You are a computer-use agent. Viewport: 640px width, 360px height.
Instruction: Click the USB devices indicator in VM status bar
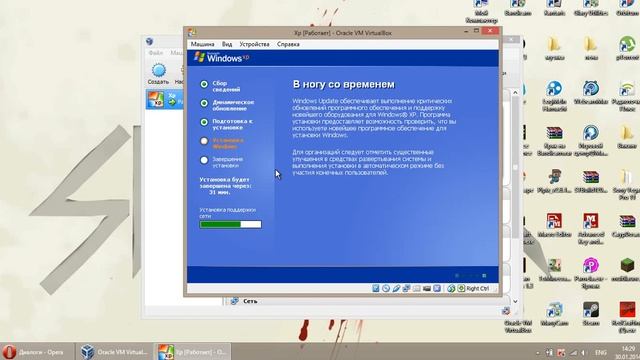click(396, 289)
